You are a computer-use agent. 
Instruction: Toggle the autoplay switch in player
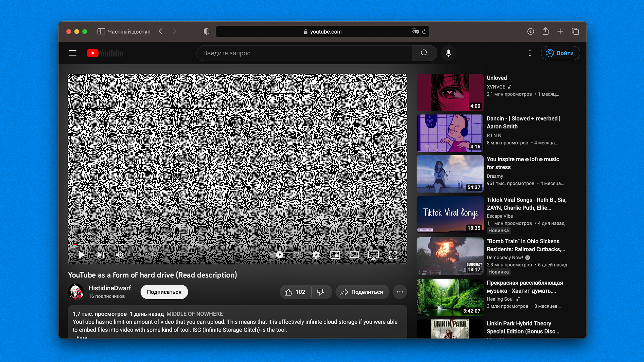pos(278,255)
